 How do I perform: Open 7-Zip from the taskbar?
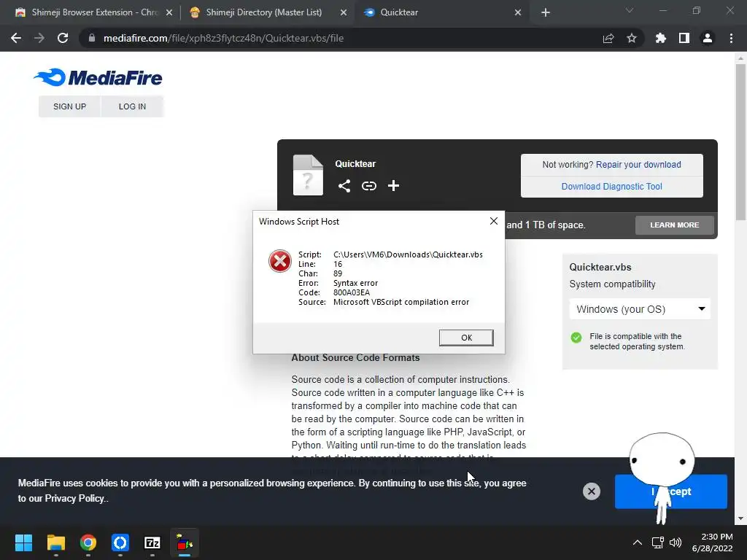(x=152, y=542)
